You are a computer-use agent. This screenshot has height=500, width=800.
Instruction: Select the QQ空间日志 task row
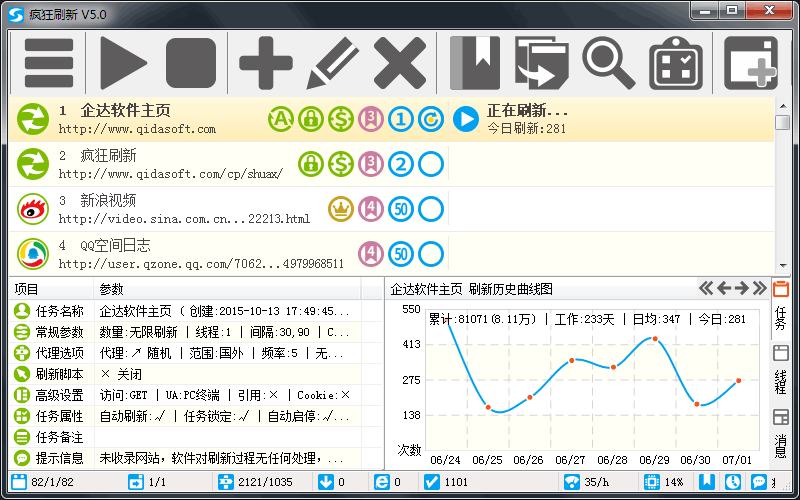[x=200, y=254]
